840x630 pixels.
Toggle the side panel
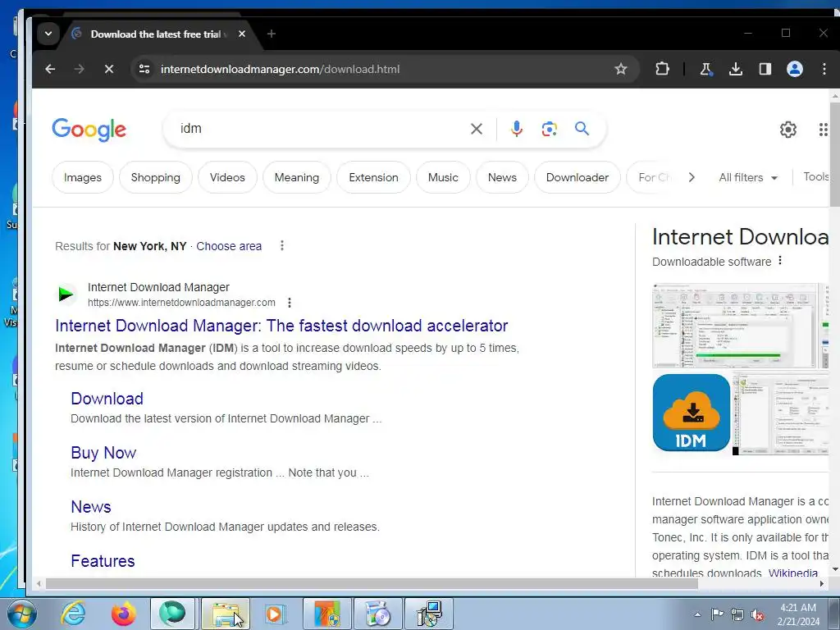[x=765, y=69]
